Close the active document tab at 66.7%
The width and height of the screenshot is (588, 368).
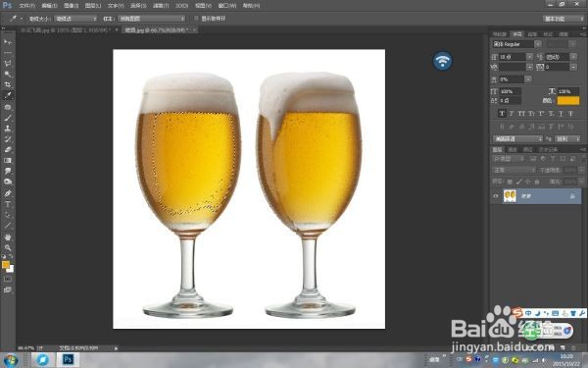[194, 29]
